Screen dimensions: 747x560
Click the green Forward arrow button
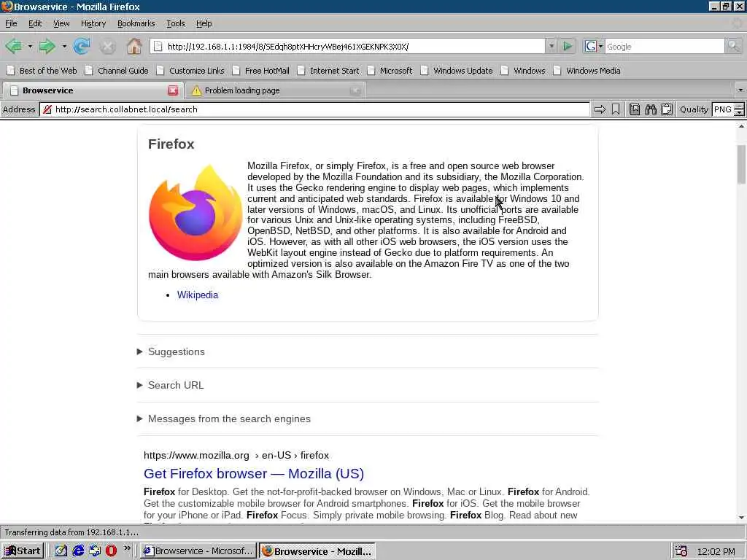click(47, 46)
